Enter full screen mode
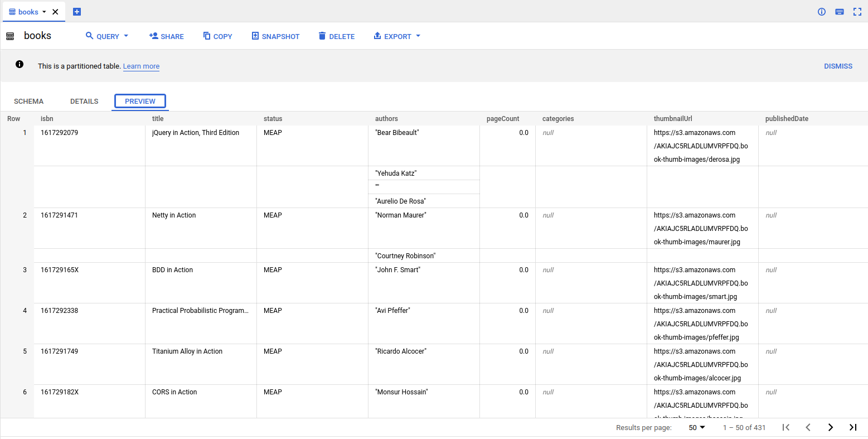Viewport: 868px width, 439px height. click(x=857, y=11)
